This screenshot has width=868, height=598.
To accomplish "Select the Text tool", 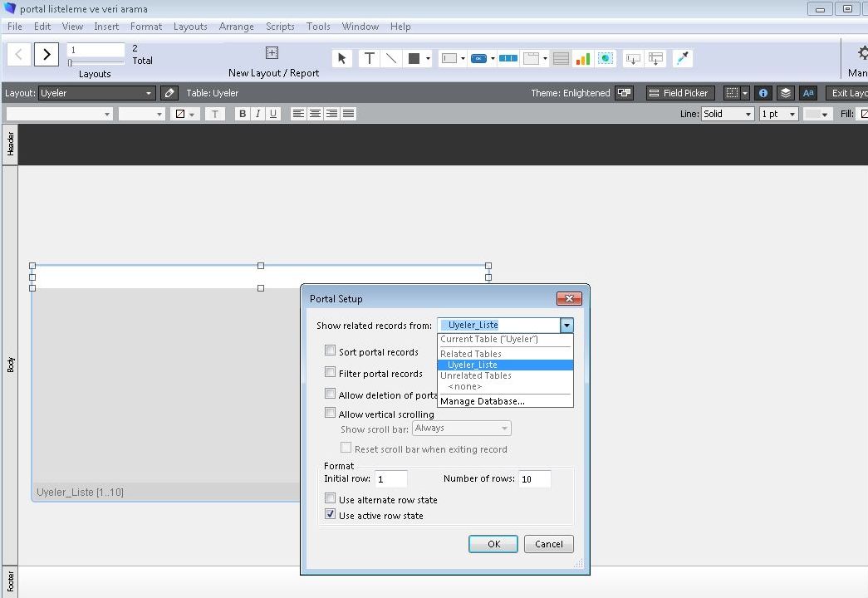I will click(x=369, y=58).
